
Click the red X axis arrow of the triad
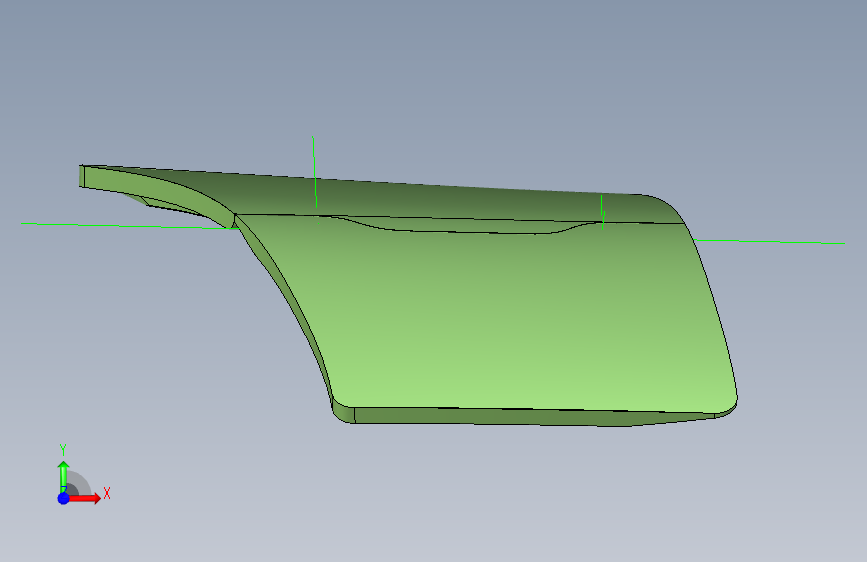coord(84,498)
